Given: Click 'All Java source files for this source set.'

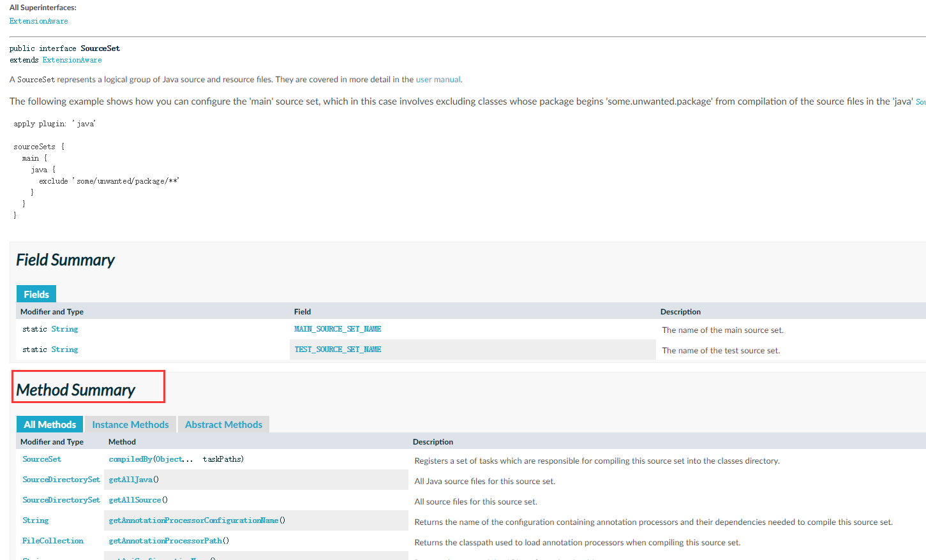Looking at the screenshot, I should tap(484, 482).
